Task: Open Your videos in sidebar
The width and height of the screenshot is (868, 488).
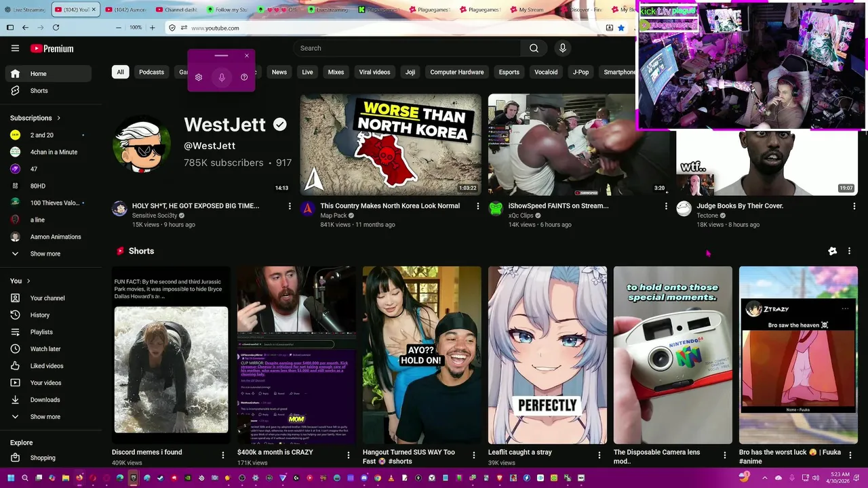Action: 48,383
